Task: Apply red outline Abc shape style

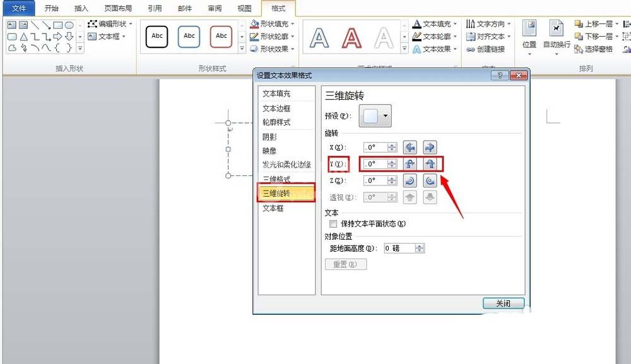Action: (221, 36)
